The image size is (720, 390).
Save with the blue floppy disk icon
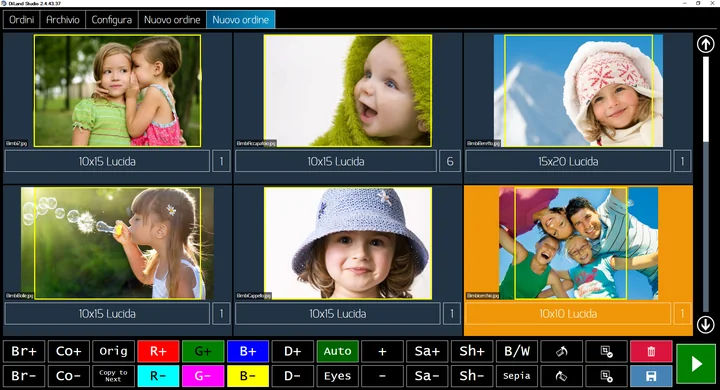click(x=651, y=376)
